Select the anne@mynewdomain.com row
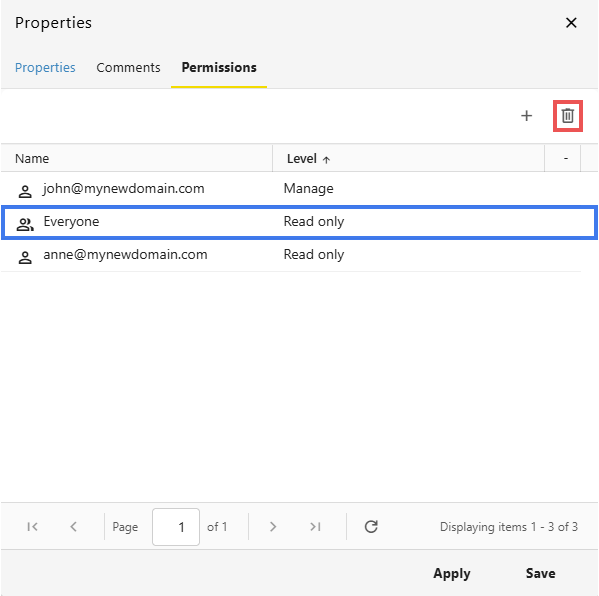Viewport: 599px width, 596px height. [291, 255]
